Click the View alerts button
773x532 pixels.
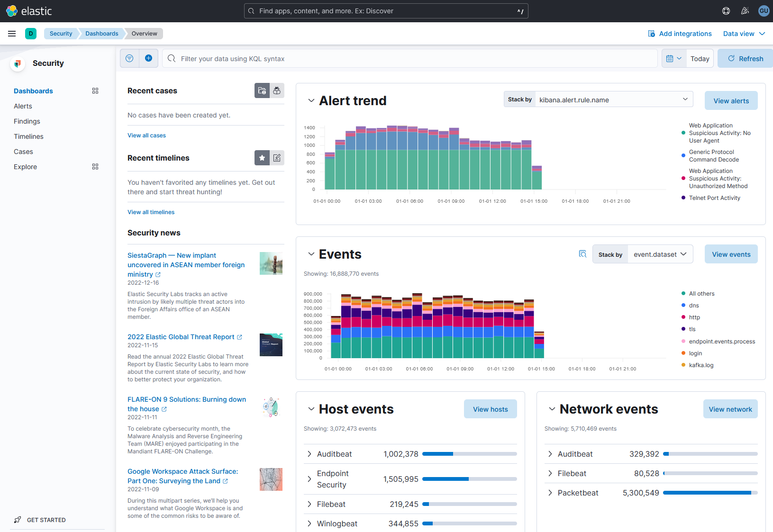point(731,100)
